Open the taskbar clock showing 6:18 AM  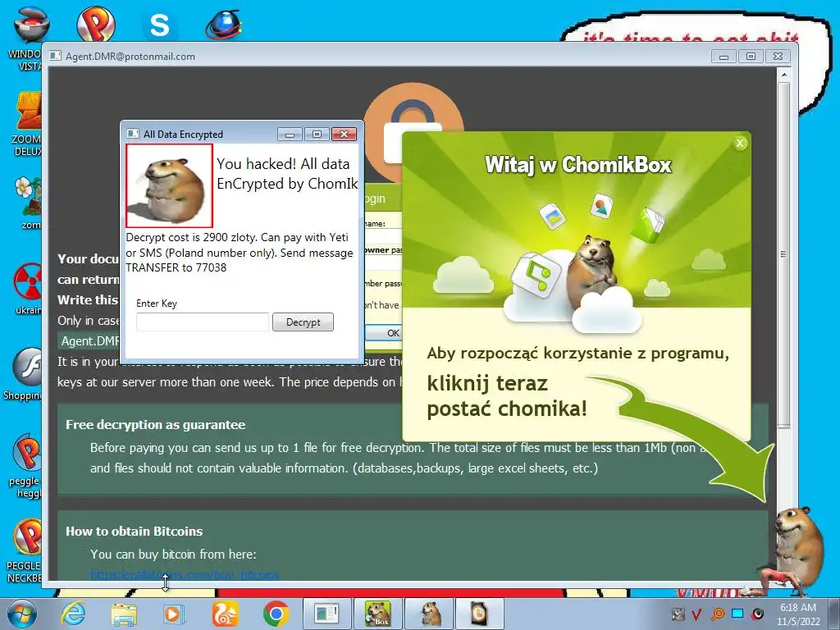[x=798, y=614]
